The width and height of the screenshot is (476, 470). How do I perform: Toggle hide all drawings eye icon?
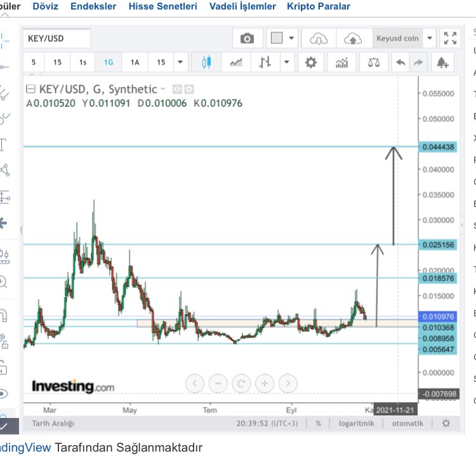point(3,394)
